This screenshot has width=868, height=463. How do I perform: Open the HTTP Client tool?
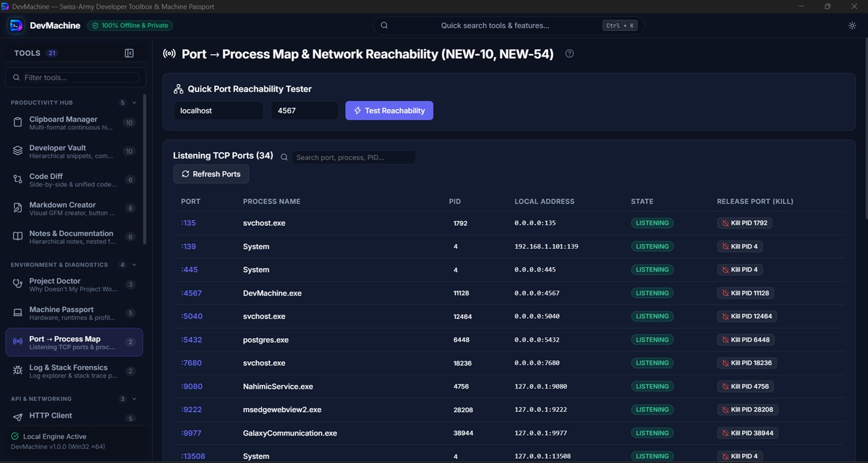point(74,416)
